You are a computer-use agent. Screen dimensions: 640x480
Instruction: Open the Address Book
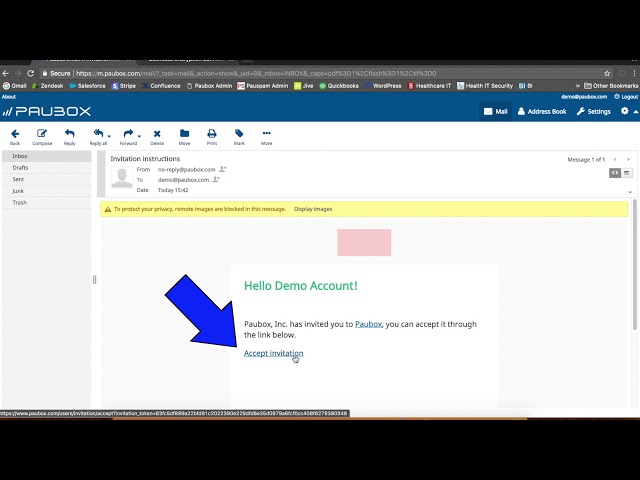542,111
